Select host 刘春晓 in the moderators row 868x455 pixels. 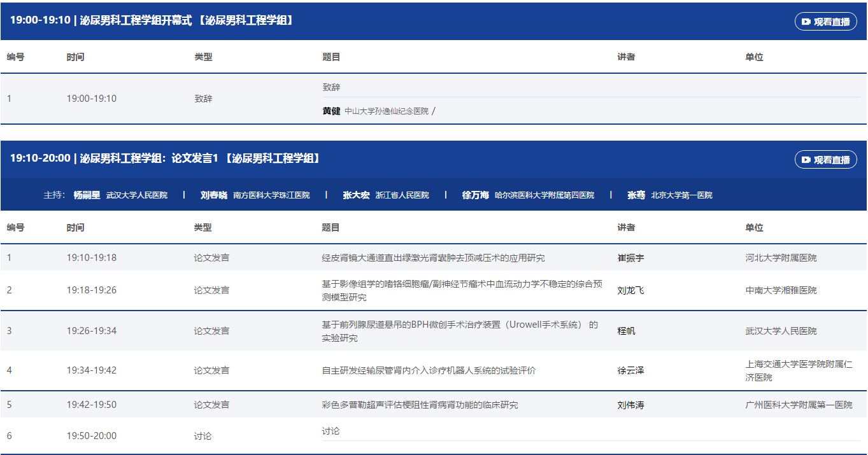pos(213,195)
